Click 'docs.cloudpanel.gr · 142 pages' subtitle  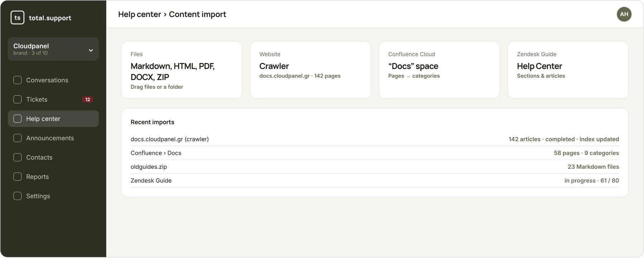tap(300, 76)
